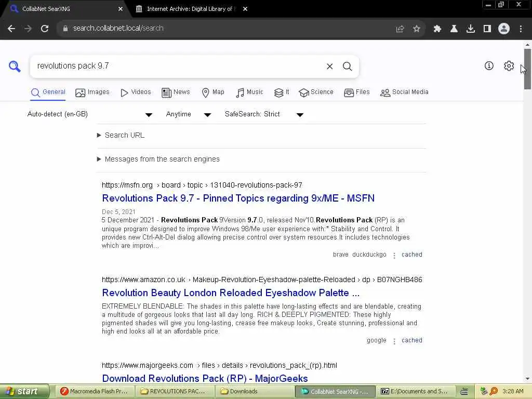Viewport: 532px width, 399px height.
Task: Click the scrollbar down arrow
Action: 527,379
